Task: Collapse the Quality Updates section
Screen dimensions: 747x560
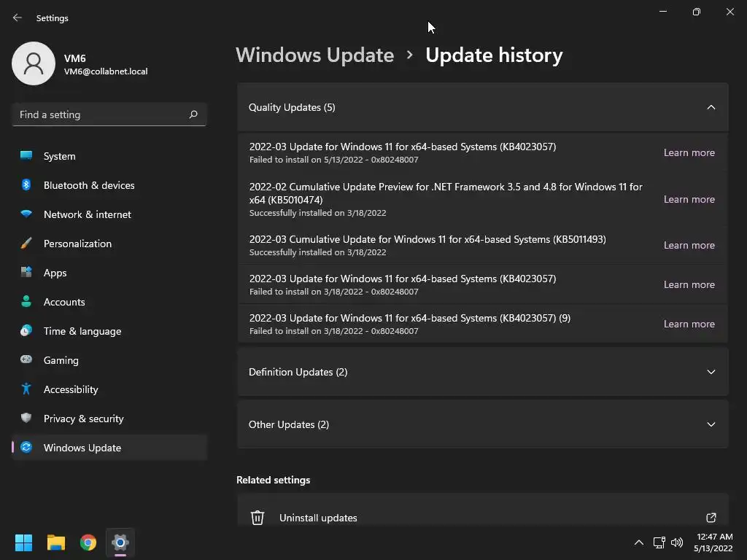Action: [711, 107]
